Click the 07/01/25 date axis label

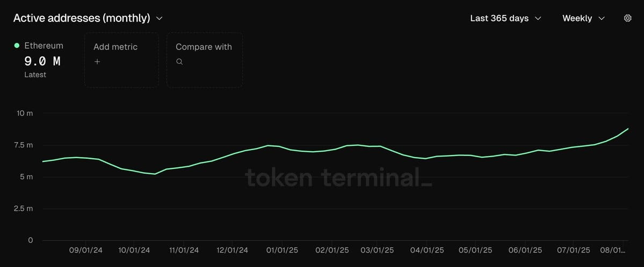point(574,250)
